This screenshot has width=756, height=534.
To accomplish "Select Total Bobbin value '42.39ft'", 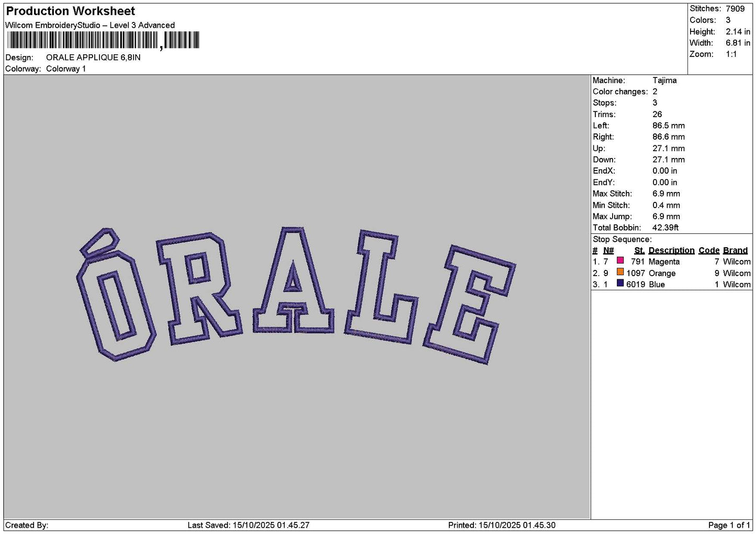I will (665, 228).
